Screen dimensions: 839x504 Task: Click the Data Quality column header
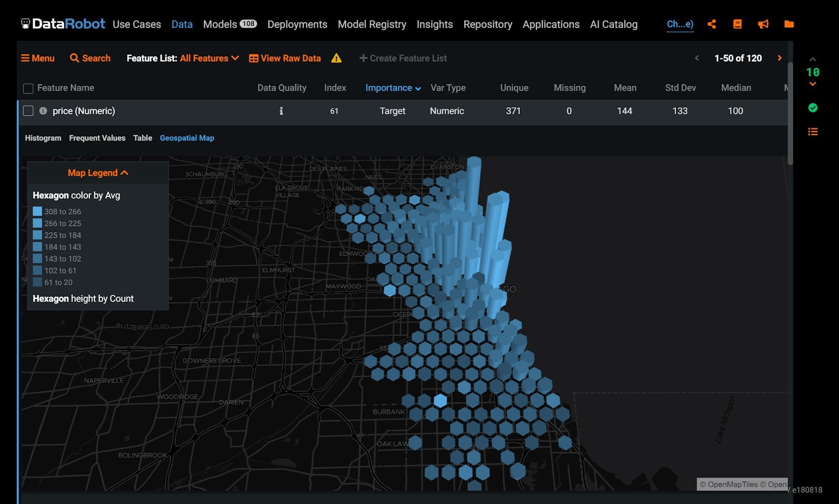(x=282, y=88)
